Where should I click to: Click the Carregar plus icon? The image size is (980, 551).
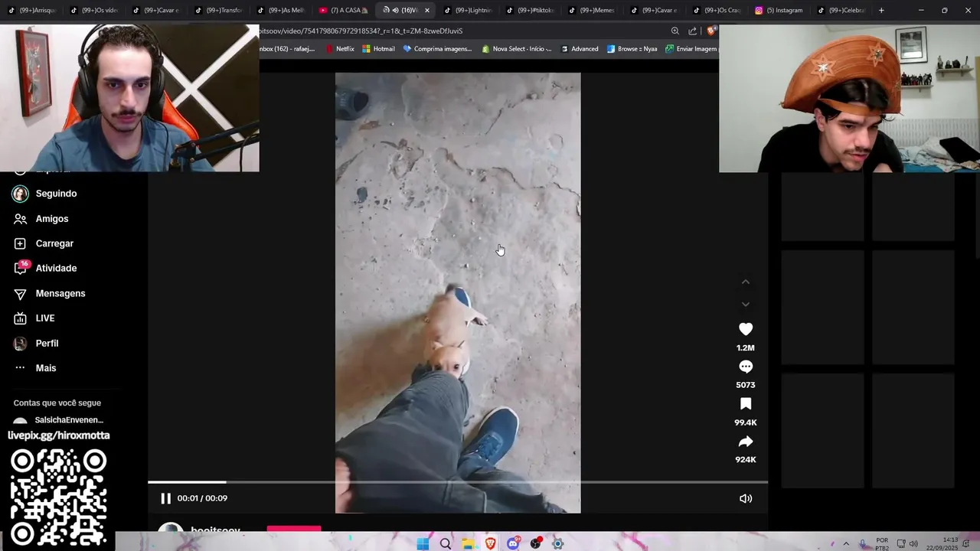pyautogui.click(x=21, y=243)
